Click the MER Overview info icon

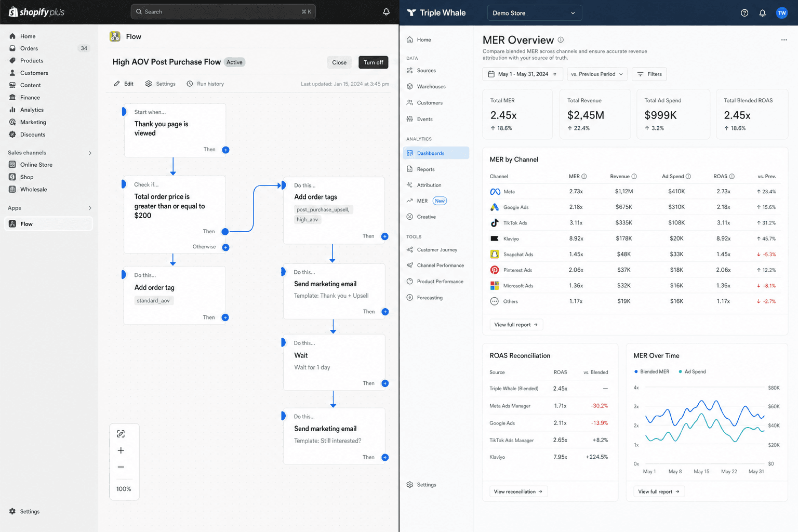point(561,40)
